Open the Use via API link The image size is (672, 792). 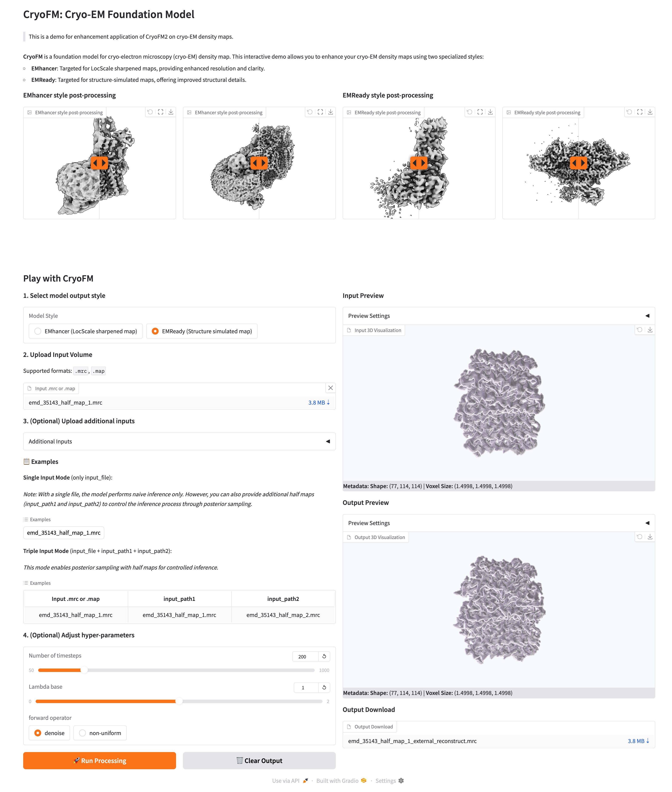pos(286,781)
